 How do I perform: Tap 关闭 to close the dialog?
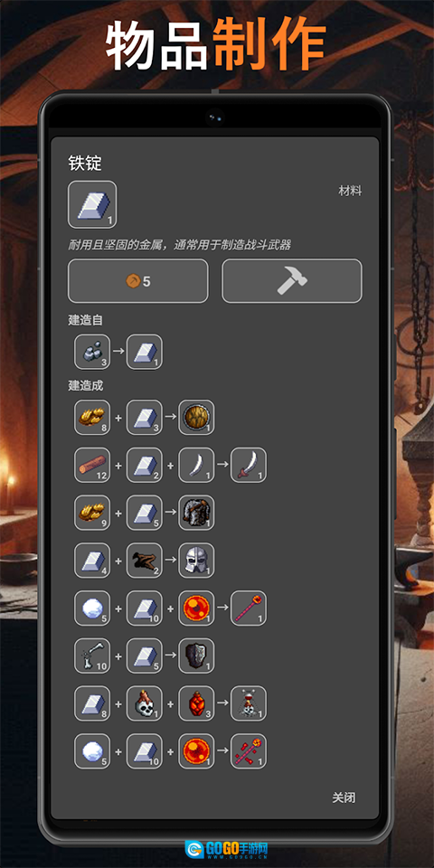click(344, 797)
